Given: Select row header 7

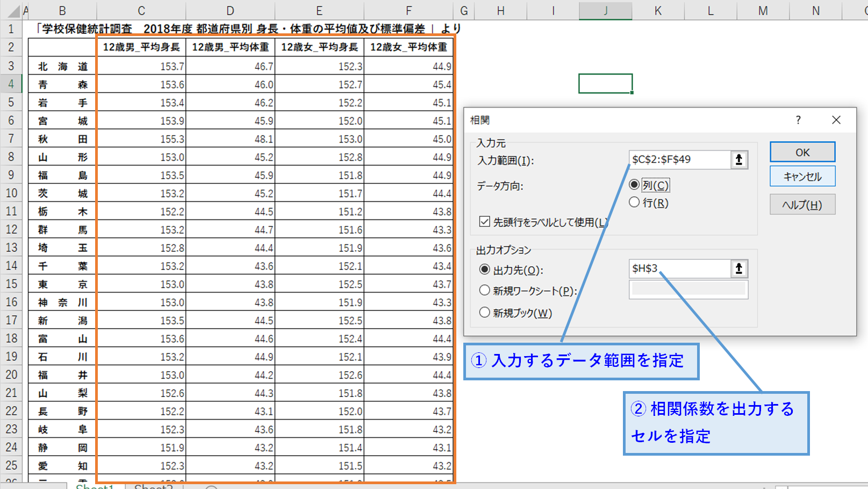Looking at the screenshot, I should click(11, 138).
